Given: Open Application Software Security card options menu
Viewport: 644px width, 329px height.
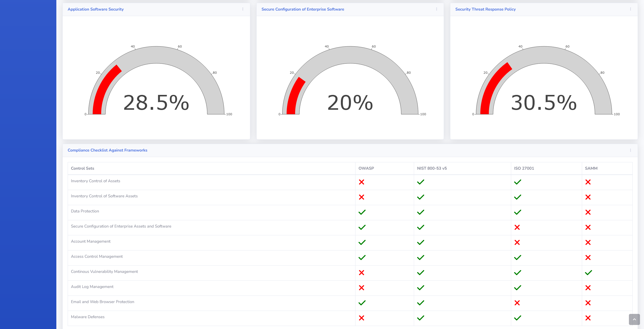Looking at the screenshot, I should tap(243, 9).
